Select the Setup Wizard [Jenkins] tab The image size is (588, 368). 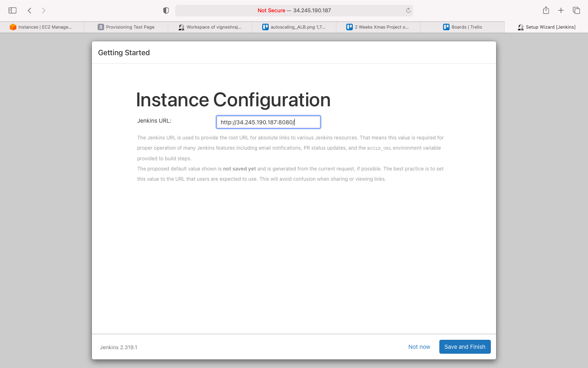546,27
